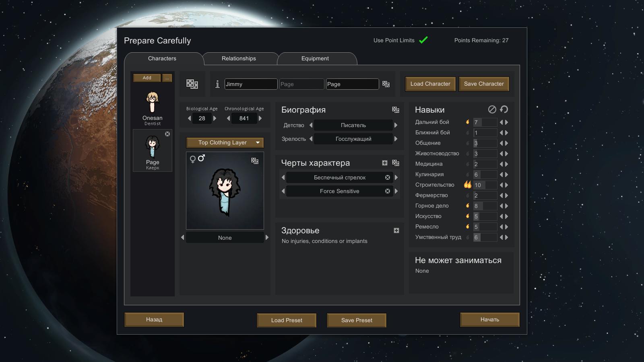Screen dimensions: 644x362
Task: Toggle passion flame for Искусство
Action: tap(468, 216)
